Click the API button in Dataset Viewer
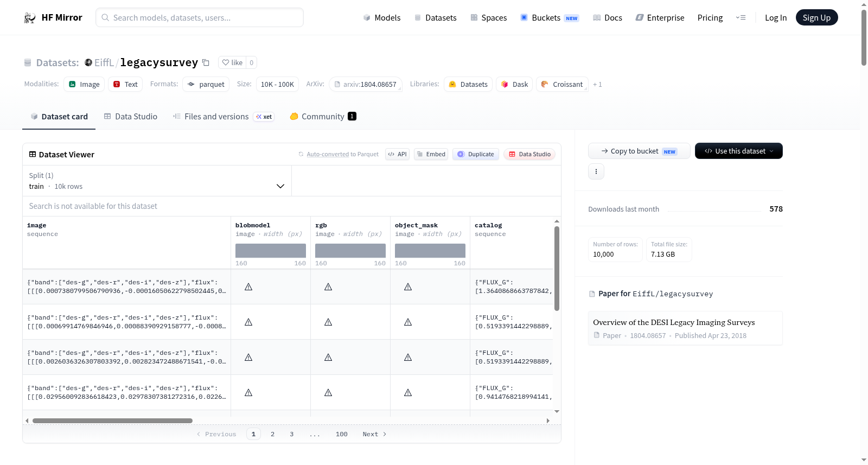Screen dimensions: 868x465 pyautogui.click(x=397, y=154)
